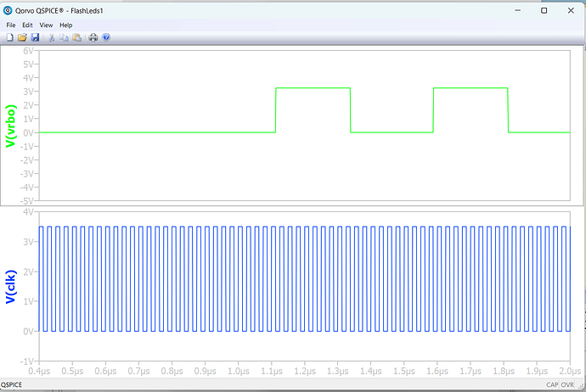
Task: Click the 6V tick on upper plot axis
Action: pos(28,51)
